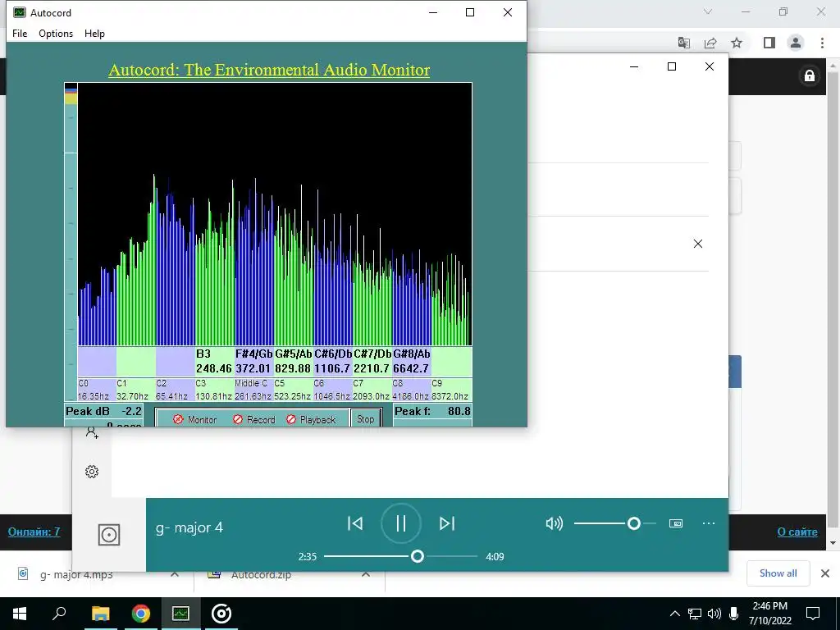Click the C9 8372.0hz octave label

451,390
